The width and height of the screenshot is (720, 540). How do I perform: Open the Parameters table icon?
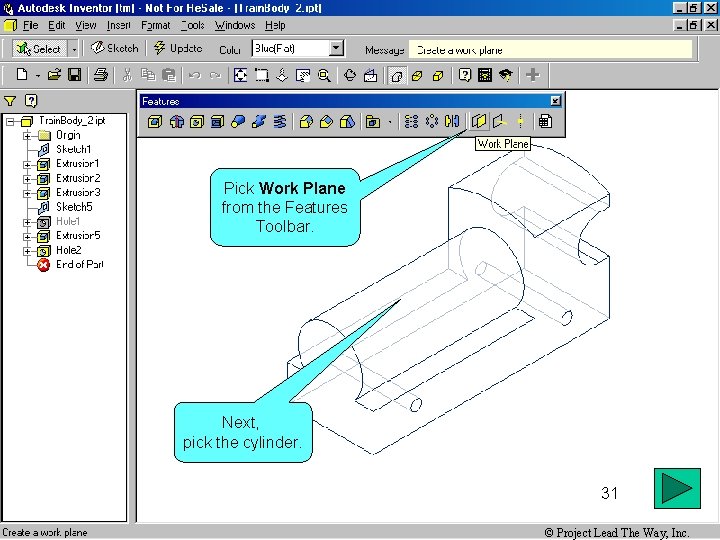(x=545, y=122)
